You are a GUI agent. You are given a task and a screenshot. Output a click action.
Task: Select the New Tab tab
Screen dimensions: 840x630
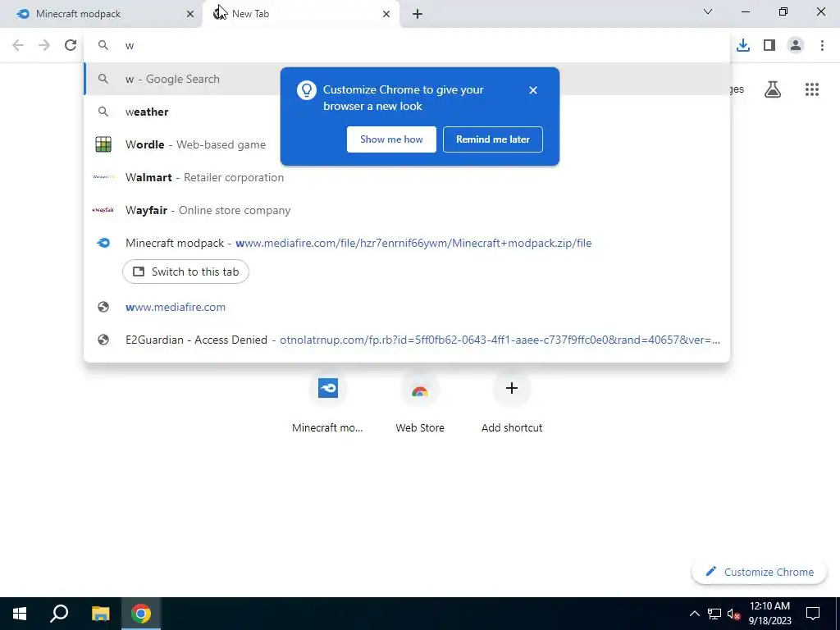click(301, 14)
